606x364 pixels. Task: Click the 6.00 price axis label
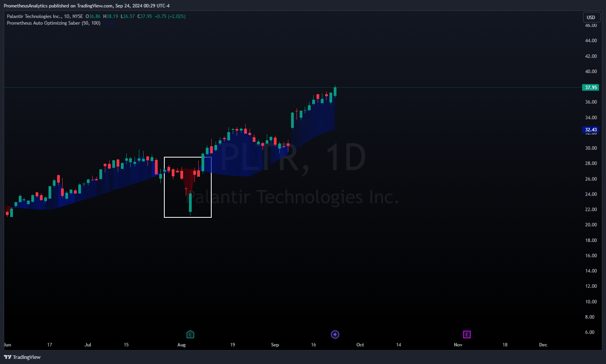coord(590,332)
